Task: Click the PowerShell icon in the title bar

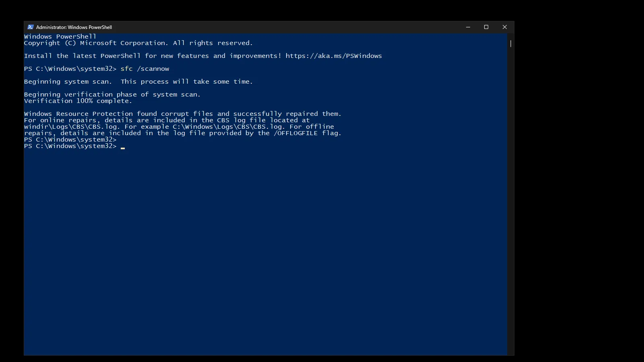Action: 31,27
